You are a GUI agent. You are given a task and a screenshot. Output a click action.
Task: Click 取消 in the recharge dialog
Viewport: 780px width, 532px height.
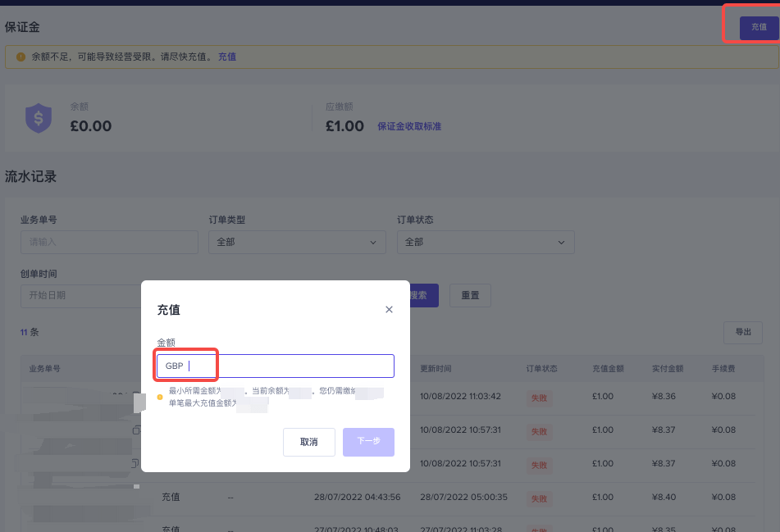pyautogui.click(x=309, y=442)
